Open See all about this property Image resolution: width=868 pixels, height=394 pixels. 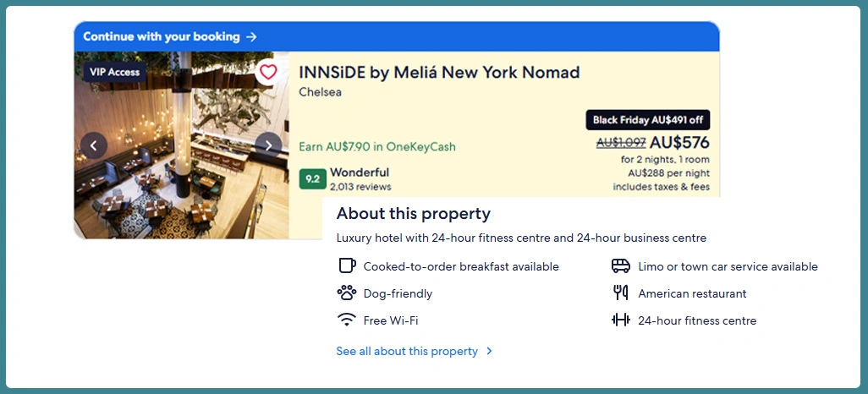[407, 351]
